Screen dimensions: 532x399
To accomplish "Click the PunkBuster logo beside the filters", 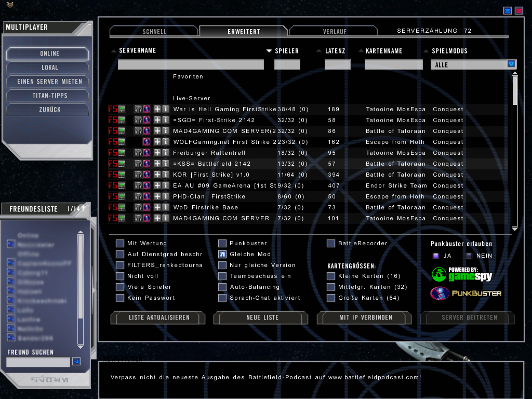I will tap(466, 294).
